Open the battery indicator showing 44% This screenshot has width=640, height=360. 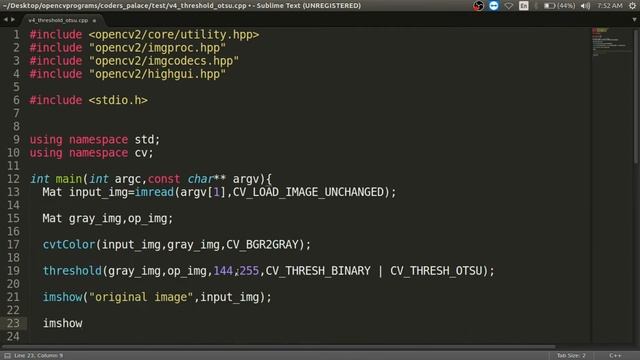tap(559, 6)
